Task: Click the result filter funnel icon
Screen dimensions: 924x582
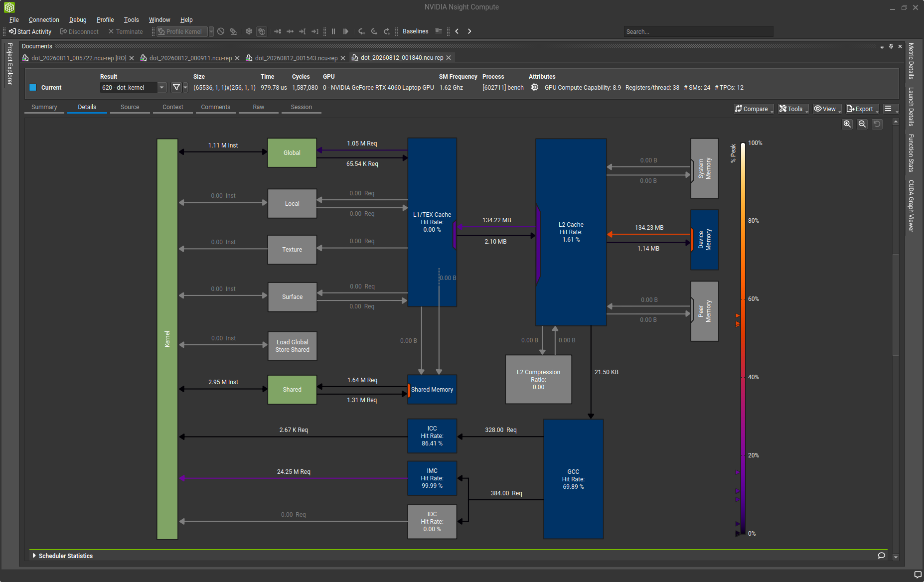Action: click(x=176, y=88)
